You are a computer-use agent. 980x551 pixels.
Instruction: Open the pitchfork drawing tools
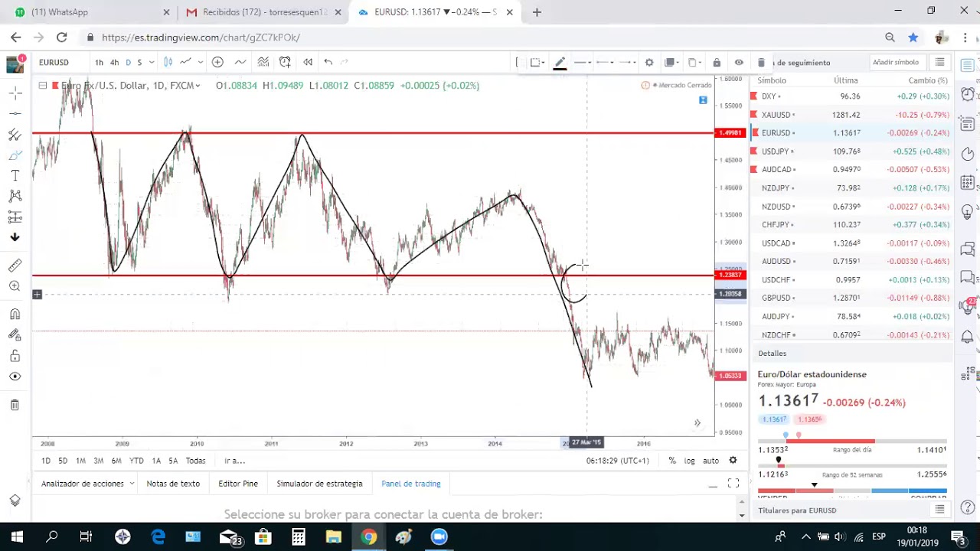pos(15,135)
